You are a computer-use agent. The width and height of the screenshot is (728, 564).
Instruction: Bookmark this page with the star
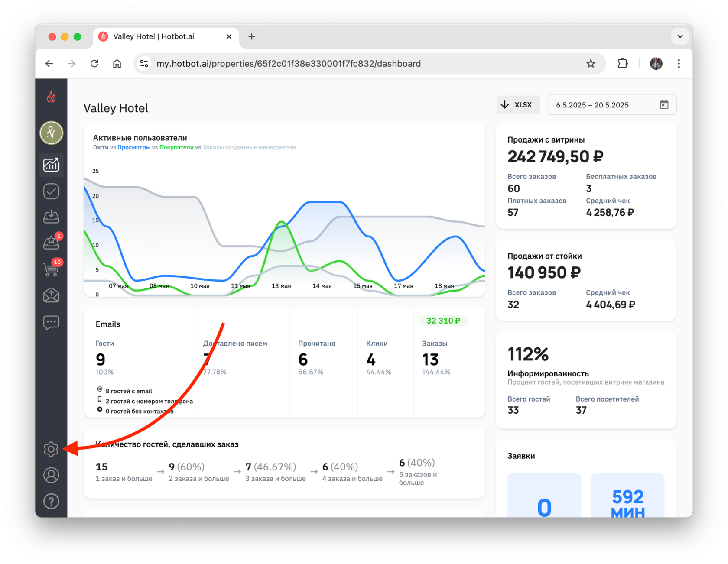[591, 64]
